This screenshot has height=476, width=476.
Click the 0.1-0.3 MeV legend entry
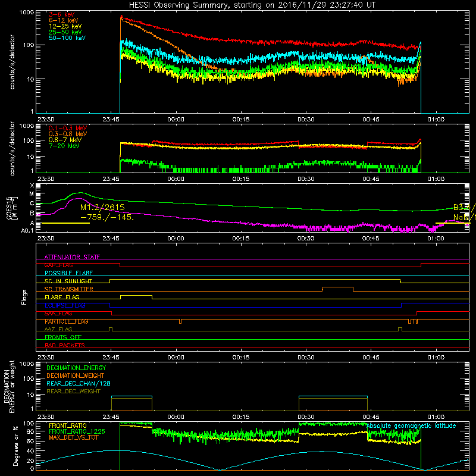tap(68, 128)
